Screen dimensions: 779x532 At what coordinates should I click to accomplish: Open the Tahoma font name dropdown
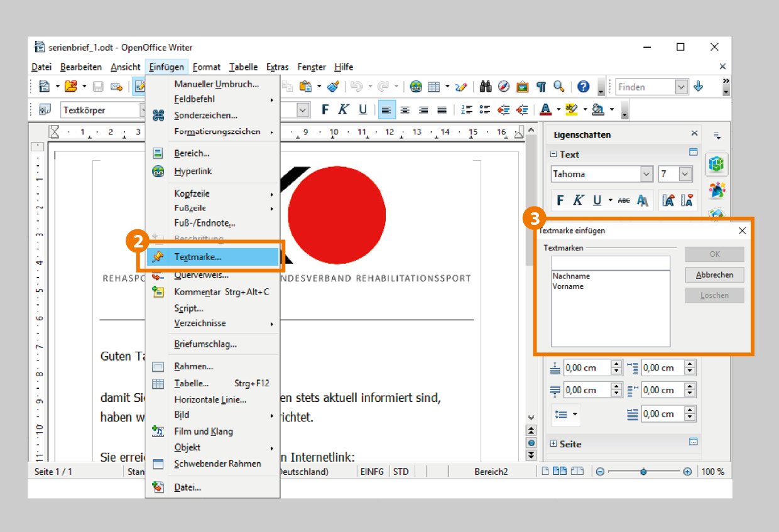pyautogui.click(x=646, y=174)
